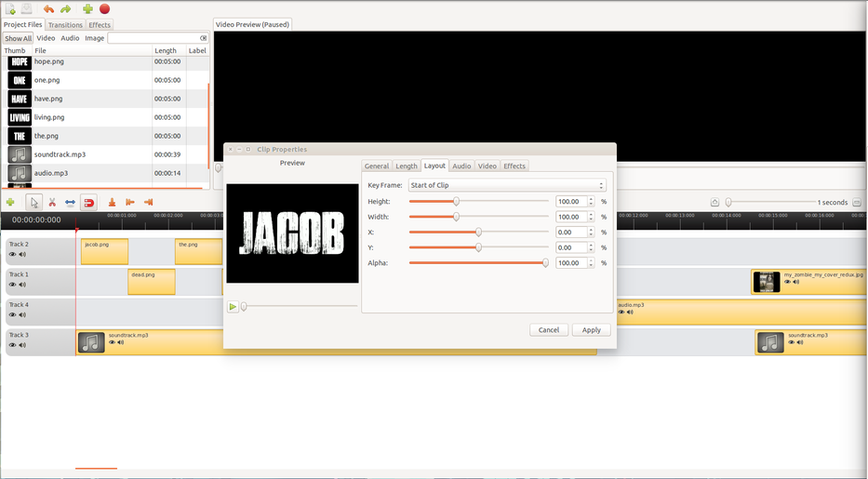The width and height of the screenshot is (868, 479).
Task: Click the Width spin arrows
Action: tap(591, 217)
